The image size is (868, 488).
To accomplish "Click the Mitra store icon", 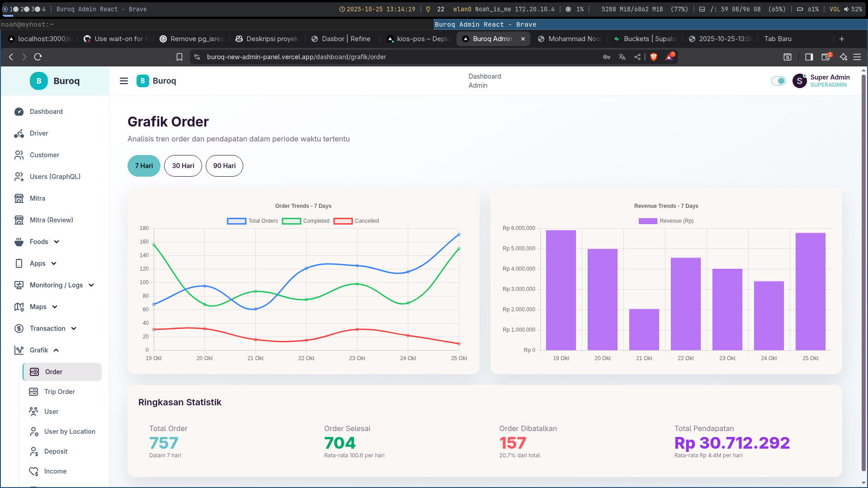I will coord(19,198).
